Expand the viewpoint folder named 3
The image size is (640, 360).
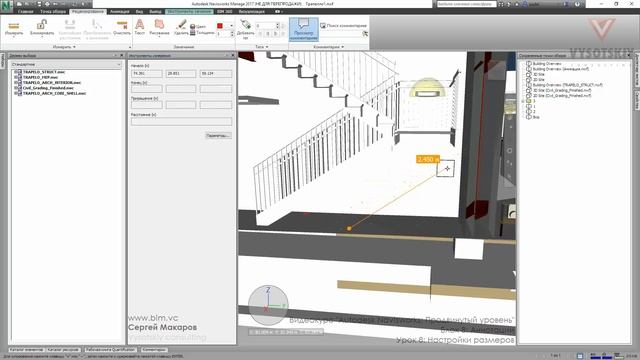point(523,101)
